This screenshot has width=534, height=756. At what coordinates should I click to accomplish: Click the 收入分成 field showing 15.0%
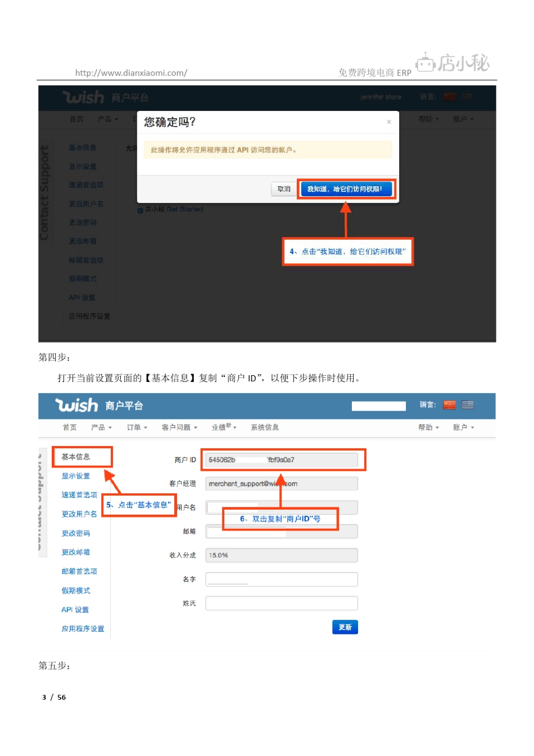pos(282,555)
